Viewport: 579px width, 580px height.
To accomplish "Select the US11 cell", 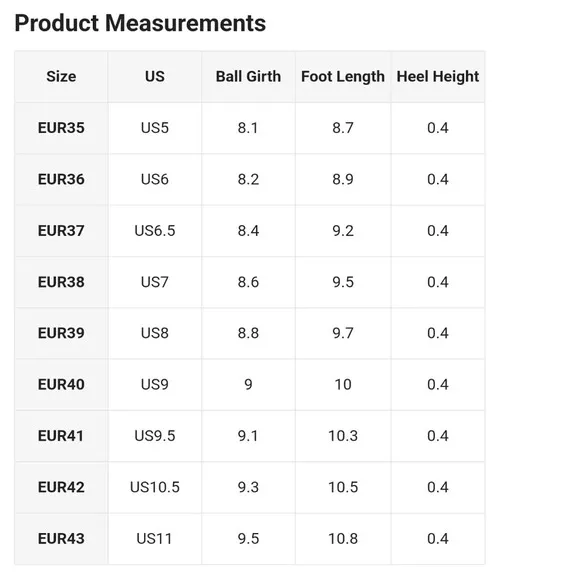I will coord(155,539).
